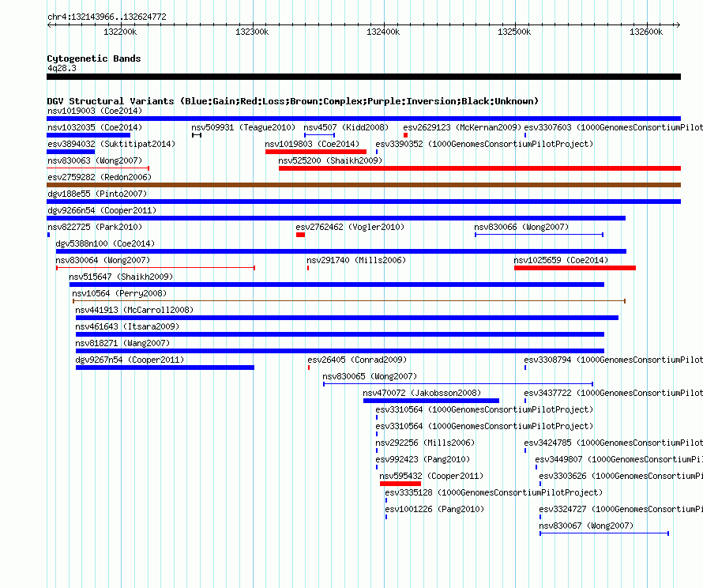Click nsv830063 (Wong2007) label
This screenshot has width=703, height=588.
click(95, 160)
